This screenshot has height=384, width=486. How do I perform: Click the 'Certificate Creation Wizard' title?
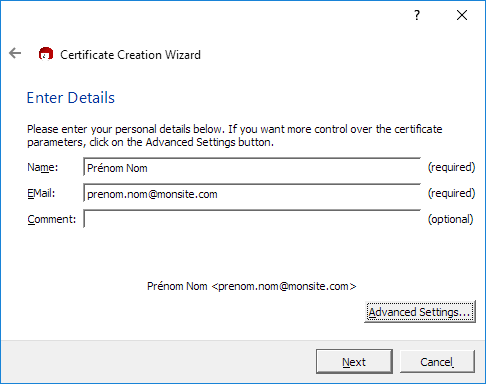pyautogui.click(x=130, y=55)
